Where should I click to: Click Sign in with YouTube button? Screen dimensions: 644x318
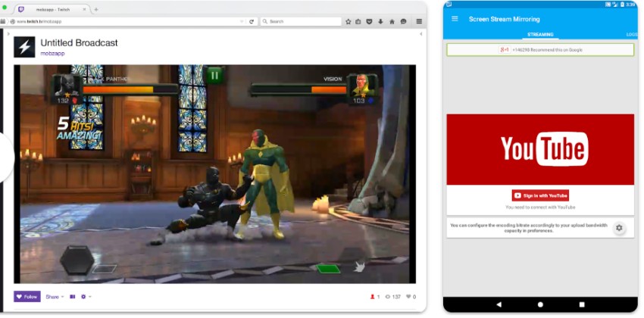coord(540,196)
